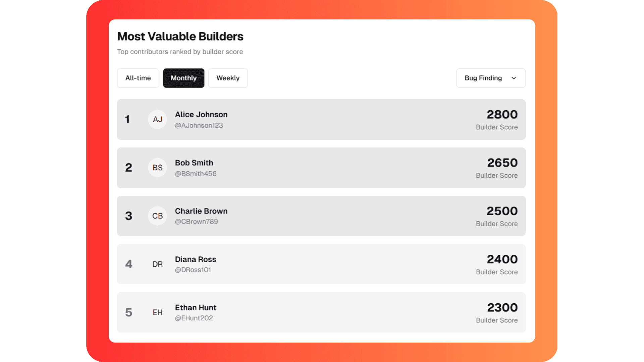This screenshot has width=644, height=362.
Task: Click Diana Ross's DR avatar
Action: 157,264
